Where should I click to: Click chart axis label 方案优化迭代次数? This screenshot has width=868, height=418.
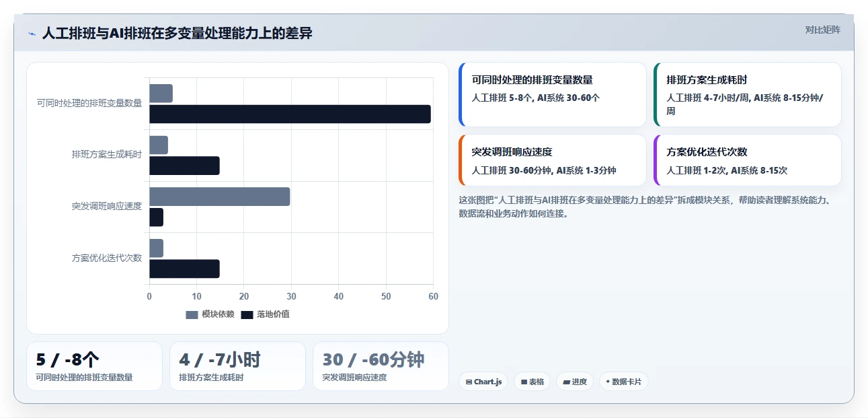click(107, 258)
